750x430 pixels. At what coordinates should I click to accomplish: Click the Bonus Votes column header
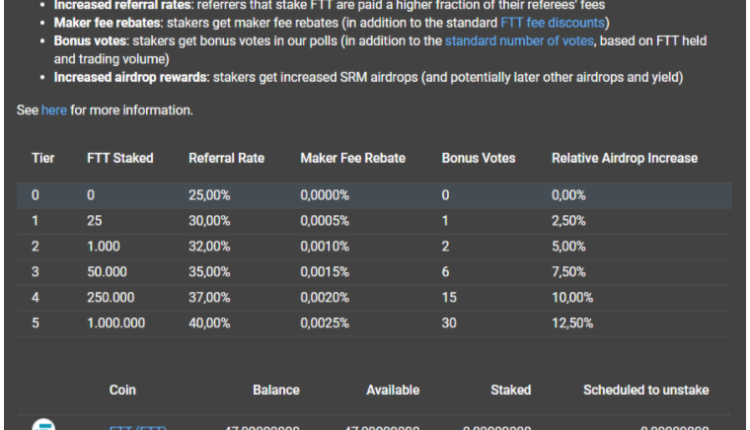[x=477, y=158]
